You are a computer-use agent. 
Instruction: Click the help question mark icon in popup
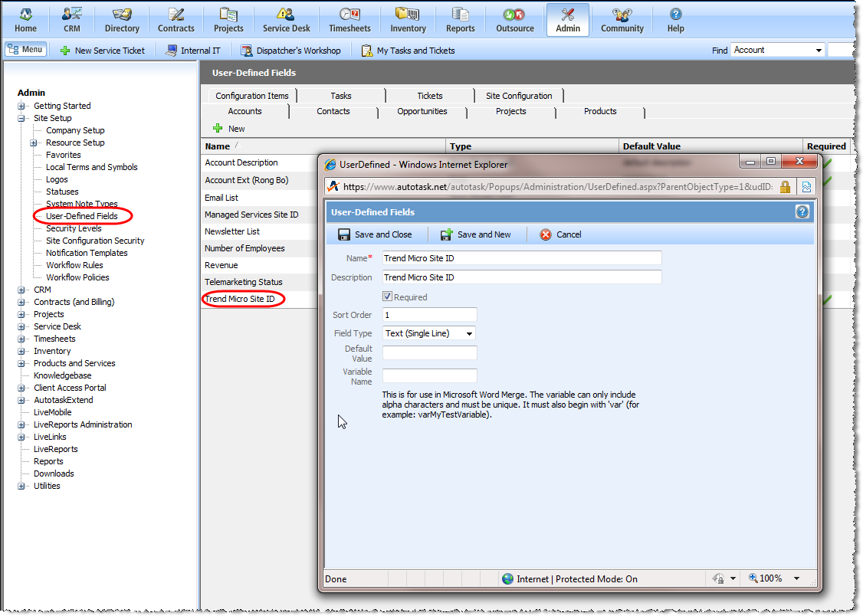click(x=802, y=212)
